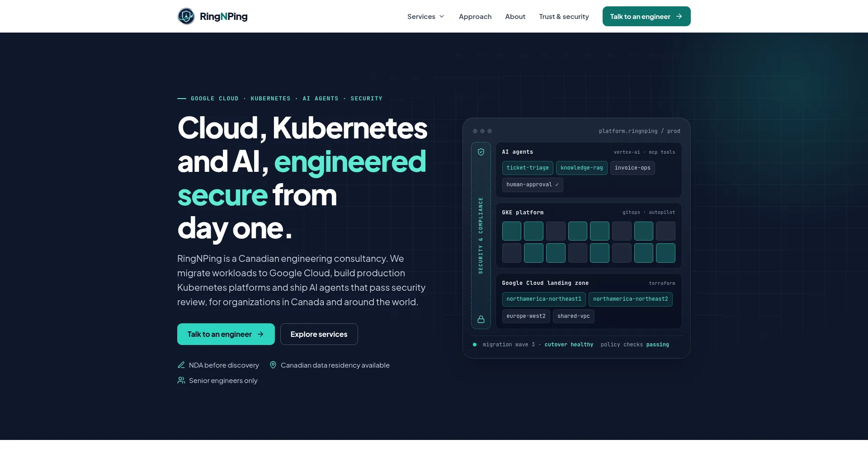
Task: Click the pen icon beside NDA before discovery
Action: tap(181, 365)
